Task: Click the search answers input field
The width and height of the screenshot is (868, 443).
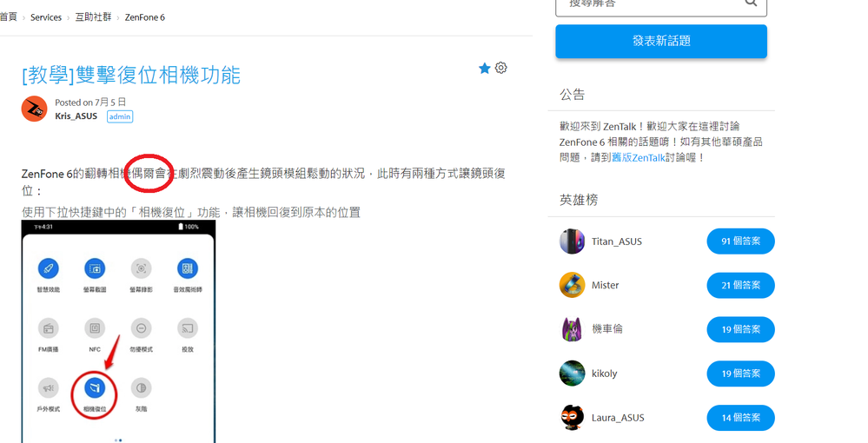Action: [647, 4]
